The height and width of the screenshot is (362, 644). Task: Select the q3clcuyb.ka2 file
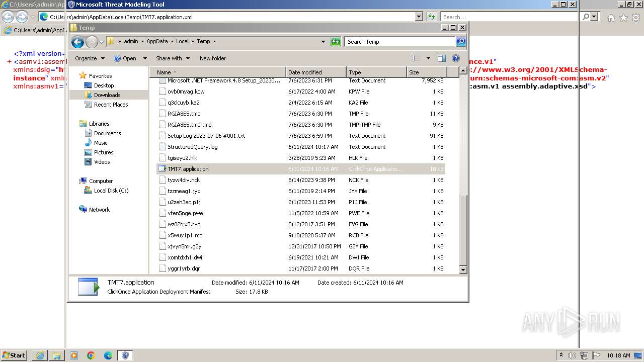(x=301, y=103)
